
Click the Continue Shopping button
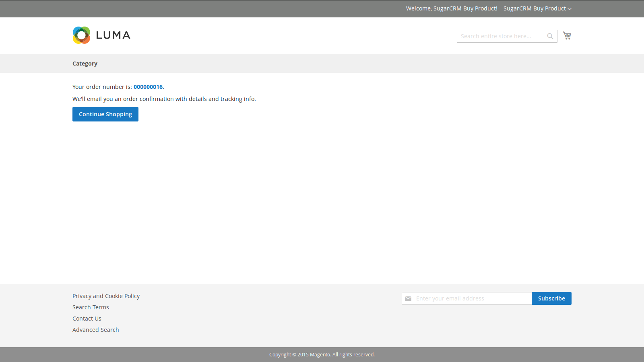click(105, 114)
